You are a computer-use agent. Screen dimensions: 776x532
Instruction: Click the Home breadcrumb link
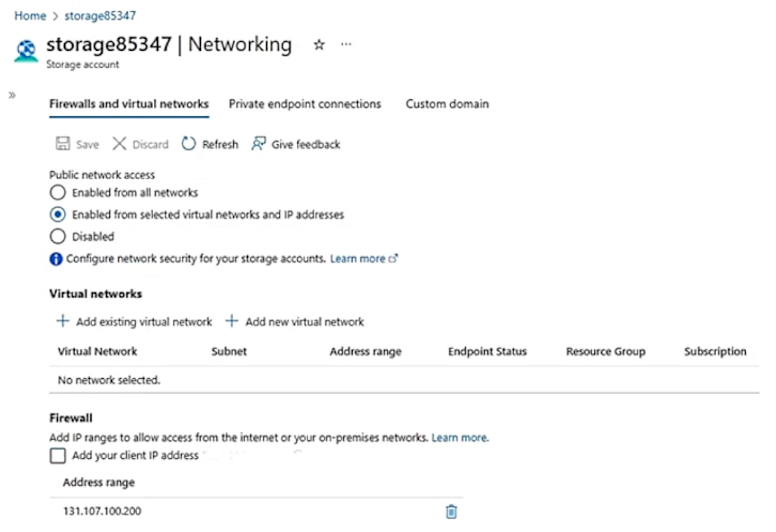[30, 16]
